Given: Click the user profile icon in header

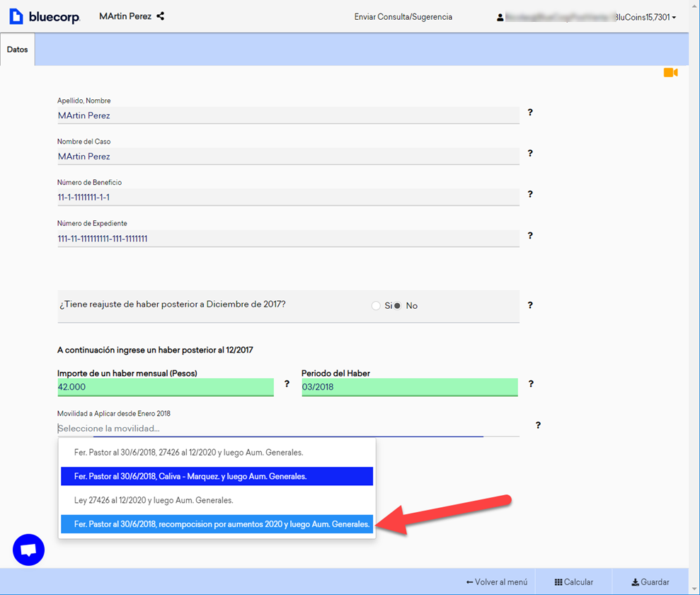Looking at the screenshot, I should (500, 18).
